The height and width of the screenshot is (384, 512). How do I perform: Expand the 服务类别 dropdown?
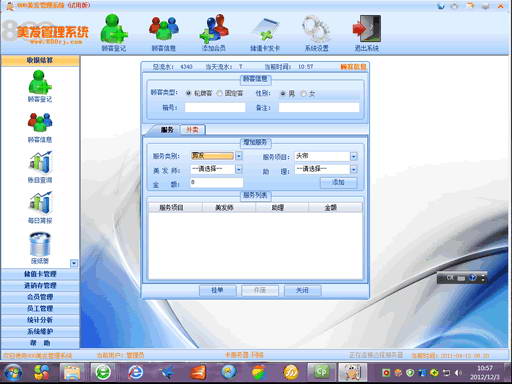(x=239, y=156)
